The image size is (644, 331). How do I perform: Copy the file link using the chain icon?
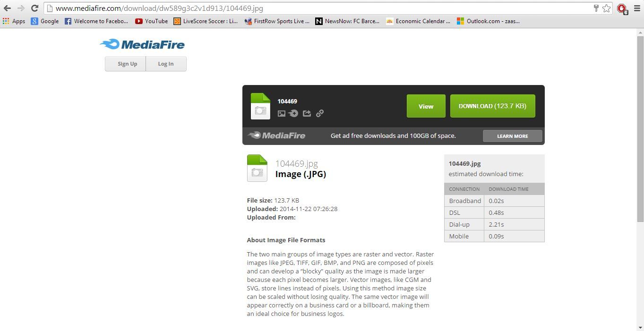pos(319,113)
